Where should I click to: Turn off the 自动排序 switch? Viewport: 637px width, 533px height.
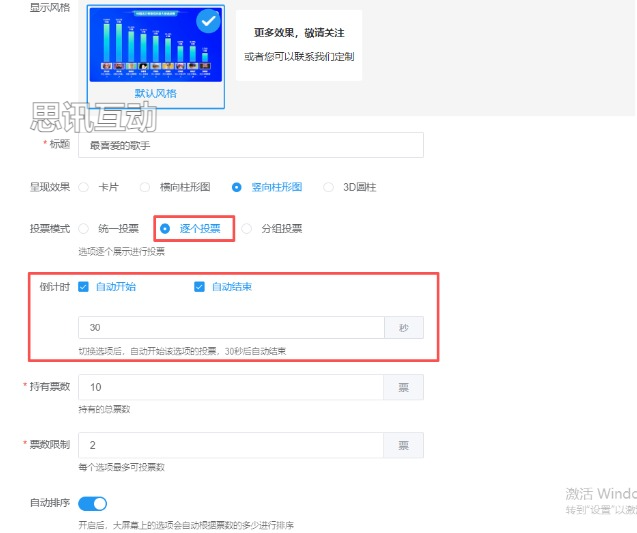92,503
